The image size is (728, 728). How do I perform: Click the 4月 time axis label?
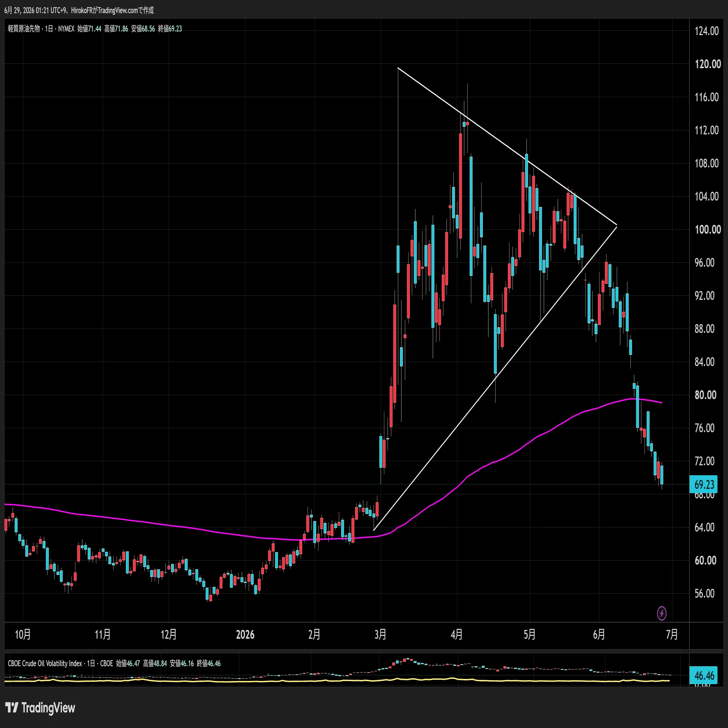tap(457, 634)
